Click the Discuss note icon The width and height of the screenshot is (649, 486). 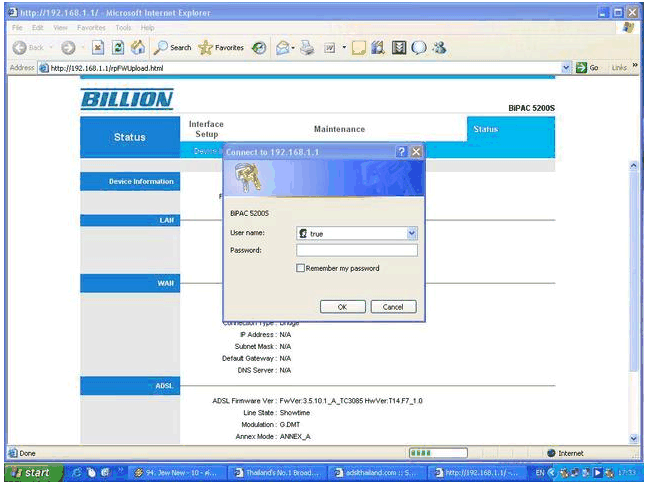pyautogui.click(x=358, y=48)
